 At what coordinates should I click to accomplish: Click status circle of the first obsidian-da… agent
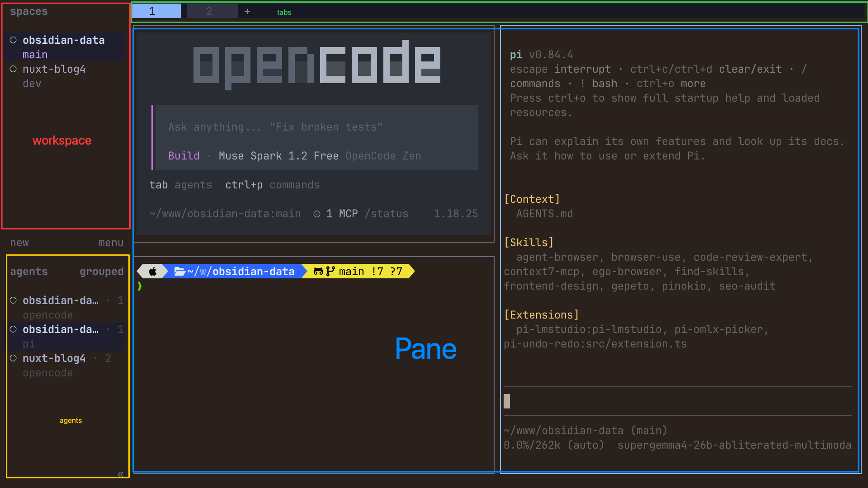coord(13,300)
